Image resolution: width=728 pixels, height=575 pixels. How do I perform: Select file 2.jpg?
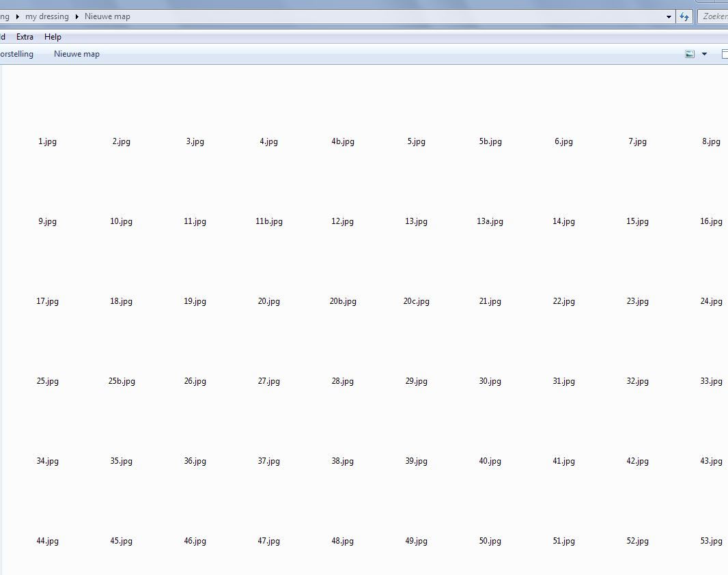pyautogui.click(x=121, y=141)
